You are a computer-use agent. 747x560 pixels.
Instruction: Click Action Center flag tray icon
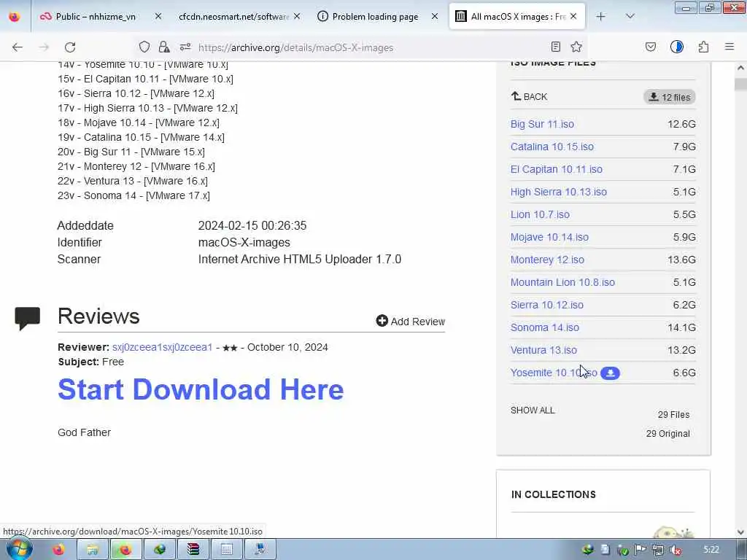[640, 550]
